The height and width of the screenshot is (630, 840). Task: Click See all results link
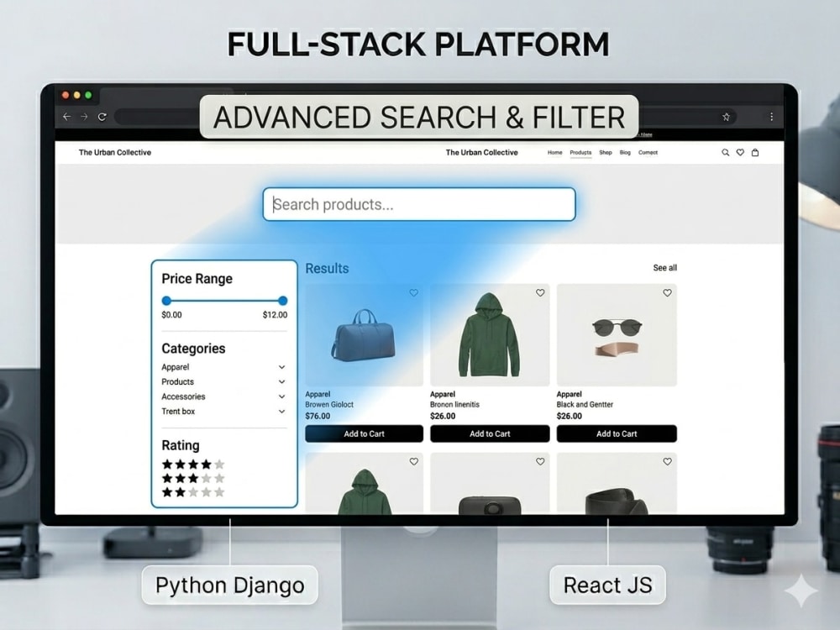tap(664, 268)
